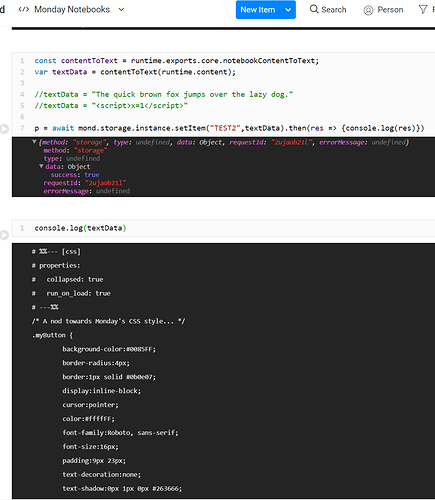Screen dimensions: 435x500
Task: Open Search in the board toolbar
Action: (328, 10)
